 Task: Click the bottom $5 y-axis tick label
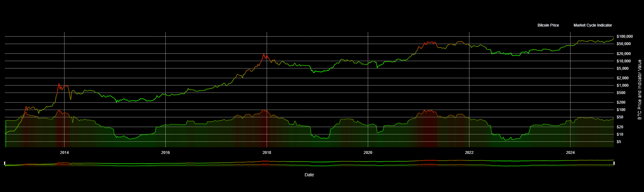point(619,142)
